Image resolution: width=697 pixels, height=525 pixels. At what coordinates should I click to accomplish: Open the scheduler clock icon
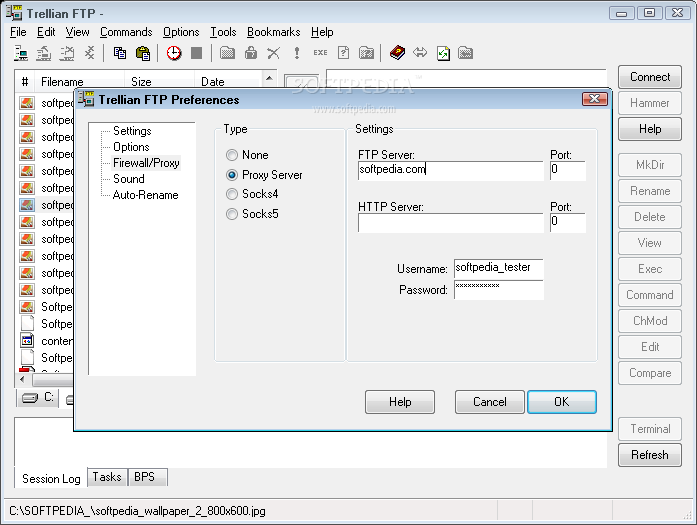pyautogui.click(x=174, y=53)
